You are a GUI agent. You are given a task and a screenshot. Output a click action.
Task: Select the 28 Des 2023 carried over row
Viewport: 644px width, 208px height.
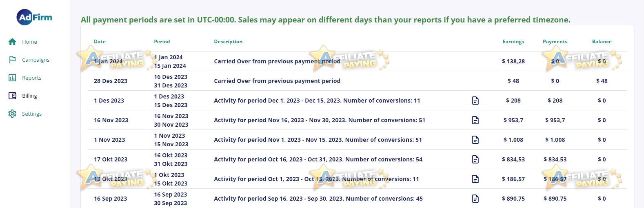point(357,81)
